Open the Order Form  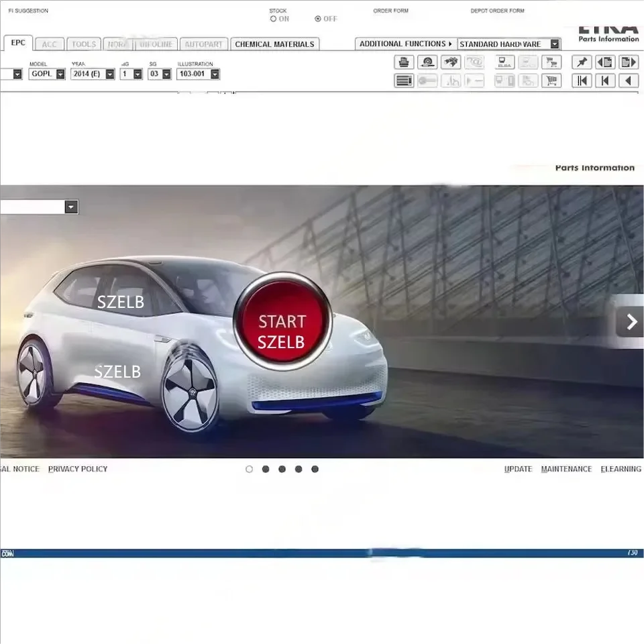point(390,11)
